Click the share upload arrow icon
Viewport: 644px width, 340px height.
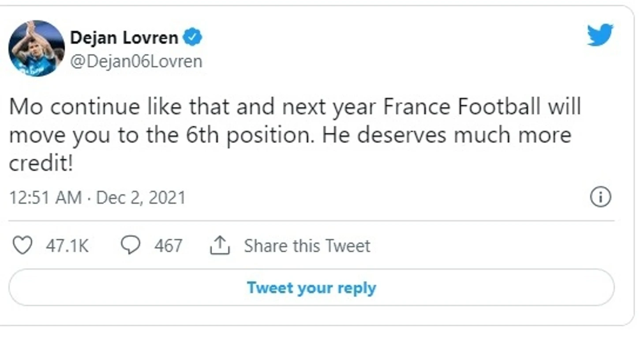point(220,246)
